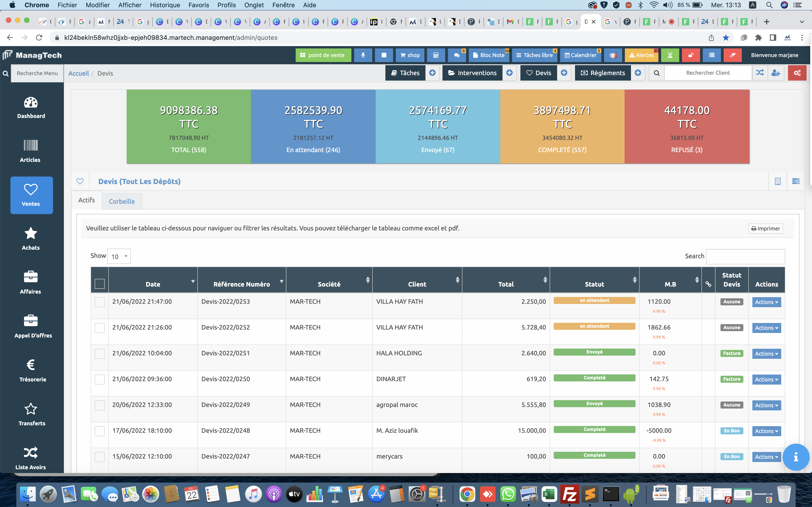Screen dimensions: 812x507
Task: Click the blue info floating button
Action: pyautogui.click(x=795, y=457)
